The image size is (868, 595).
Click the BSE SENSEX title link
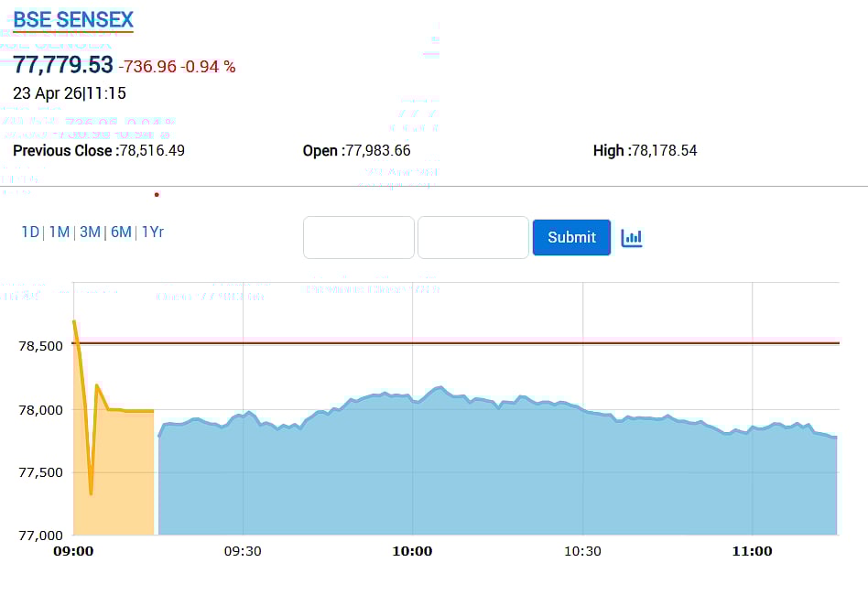tap(73, 19)
